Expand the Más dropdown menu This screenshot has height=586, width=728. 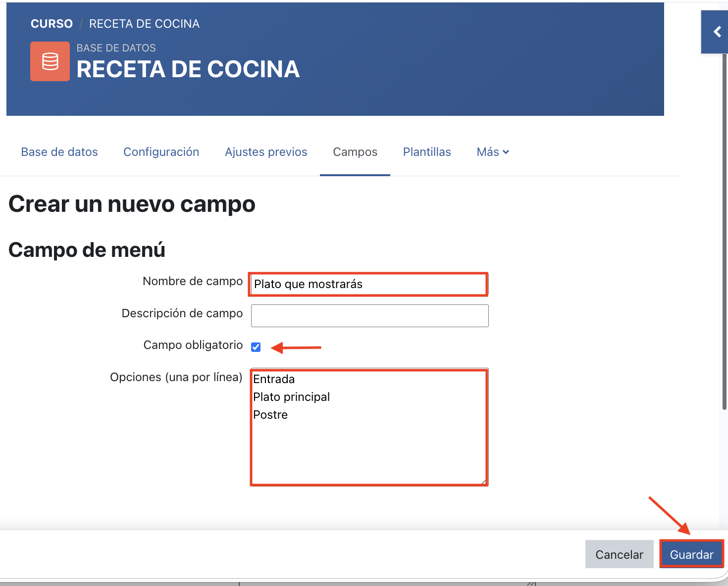493,152
